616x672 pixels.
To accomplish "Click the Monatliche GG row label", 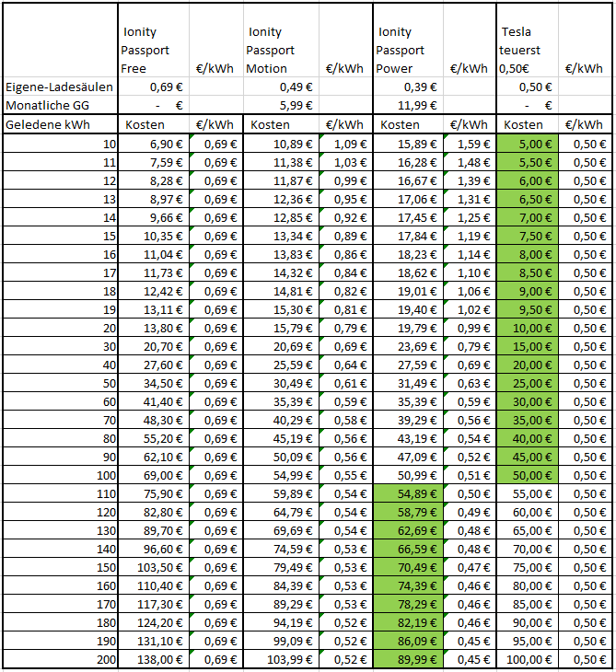I will tap(60, 105).
